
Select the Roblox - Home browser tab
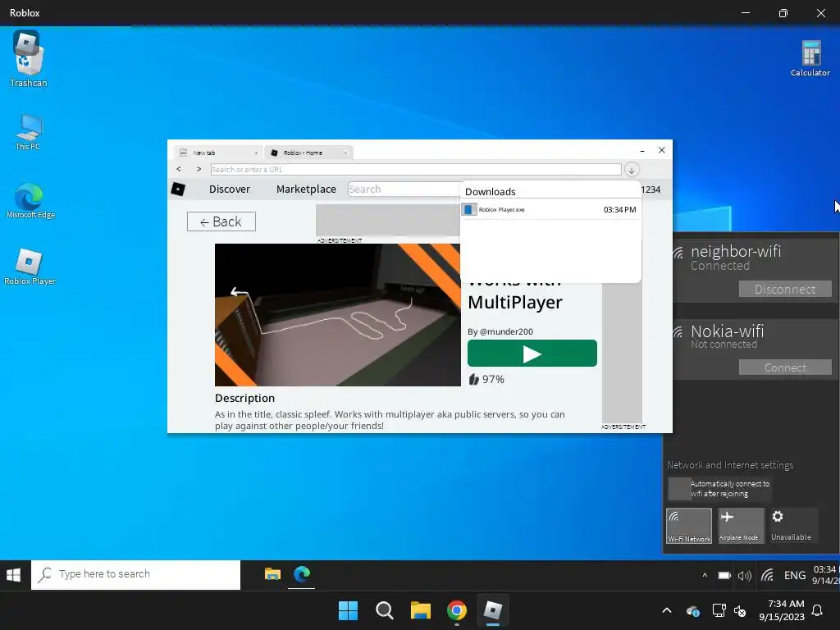(x=309, y=153)
